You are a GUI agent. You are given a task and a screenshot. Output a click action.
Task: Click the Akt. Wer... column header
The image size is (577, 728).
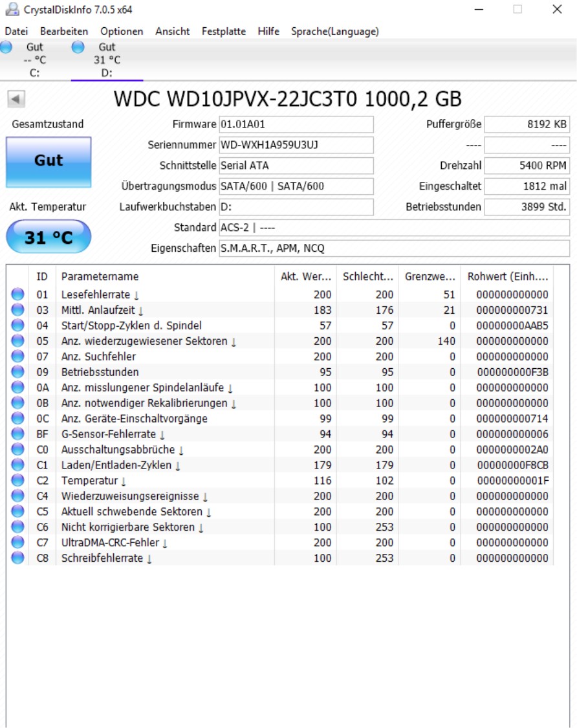(x=306, y=276)
